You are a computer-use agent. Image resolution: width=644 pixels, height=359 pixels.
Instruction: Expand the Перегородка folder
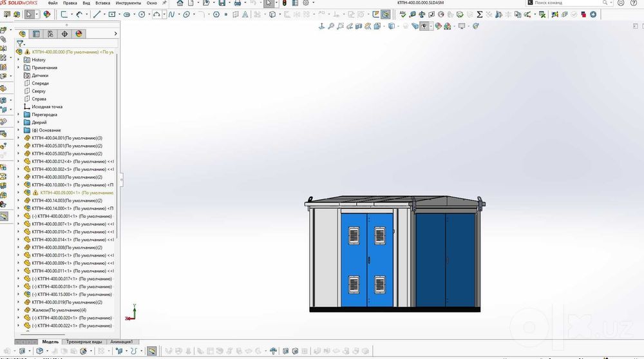tap(18, 115)
